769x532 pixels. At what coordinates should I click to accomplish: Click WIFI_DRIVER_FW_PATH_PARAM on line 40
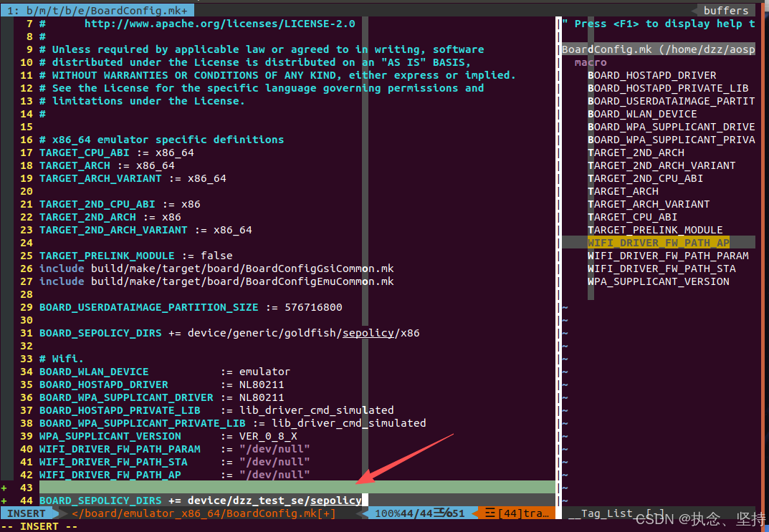(120, 449)
